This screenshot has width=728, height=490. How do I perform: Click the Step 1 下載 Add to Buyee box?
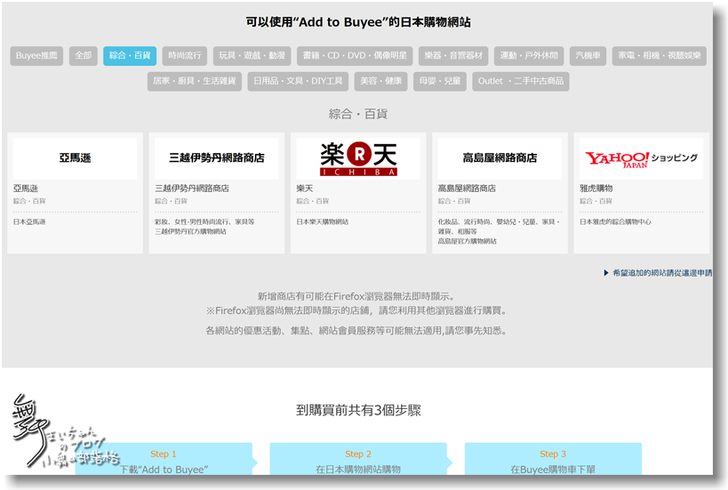[164, 459]
